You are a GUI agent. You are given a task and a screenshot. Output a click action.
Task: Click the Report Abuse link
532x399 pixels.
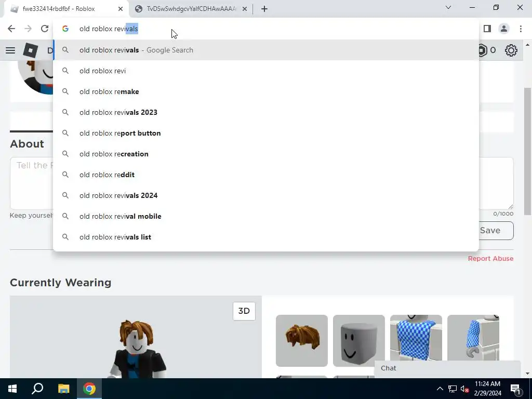pos(490,259)
